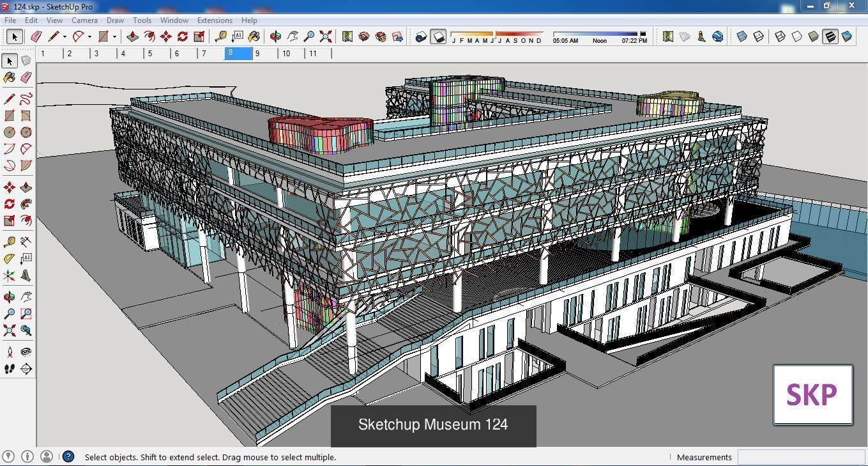Image resolution: width=868 pixels, height=466 pixels.
Task: Select the Zoom Window tool
Action: (x=26, y=314)
